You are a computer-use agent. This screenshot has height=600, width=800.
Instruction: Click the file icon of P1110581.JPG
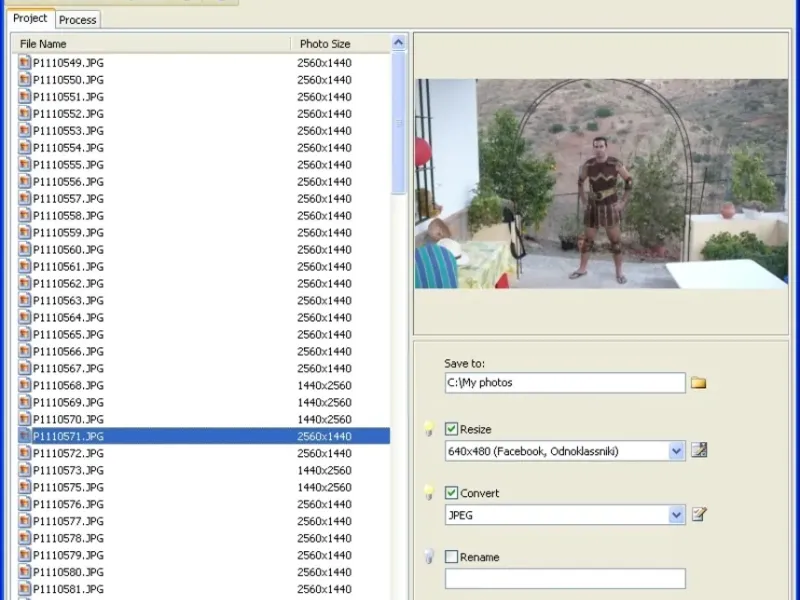pyautogui.click(x=25, y=590)
